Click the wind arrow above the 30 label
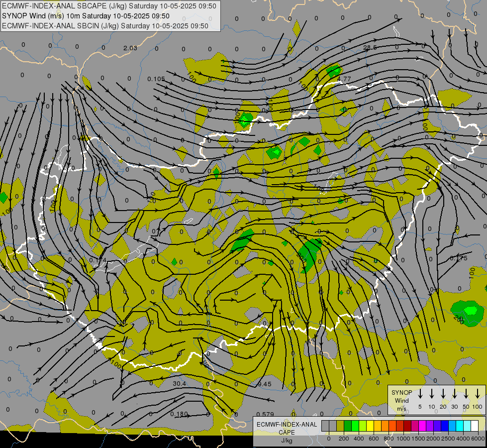 pyautogui.click(x=454, y=394)
